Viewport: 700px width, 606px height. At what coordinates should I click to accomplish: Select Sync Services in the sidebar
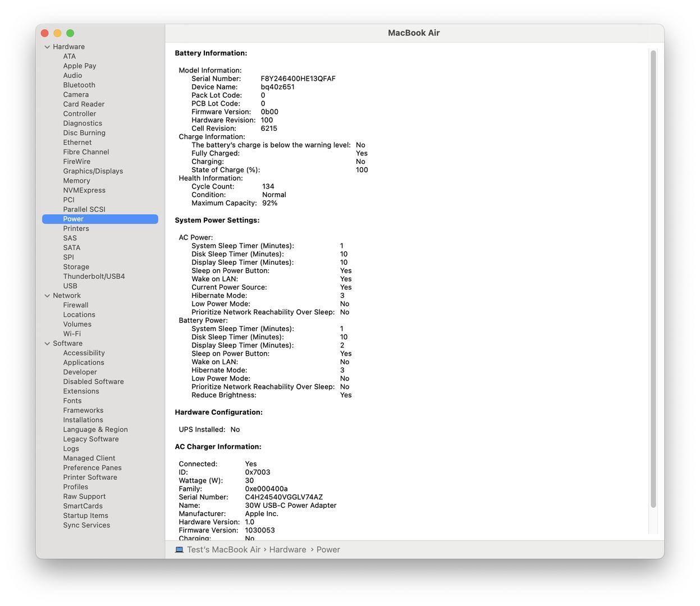86,525
